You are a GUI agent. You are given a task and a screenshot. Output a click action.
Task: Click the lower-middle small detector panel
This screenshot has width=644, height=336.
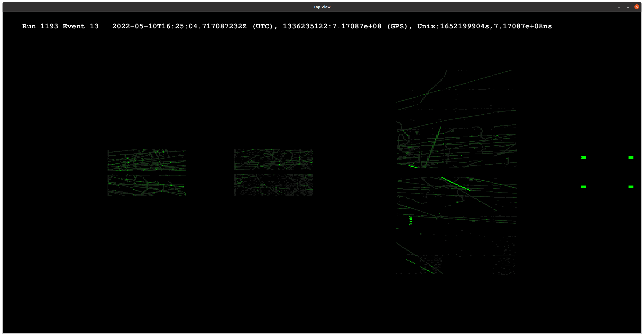click(x=273, y=185)
